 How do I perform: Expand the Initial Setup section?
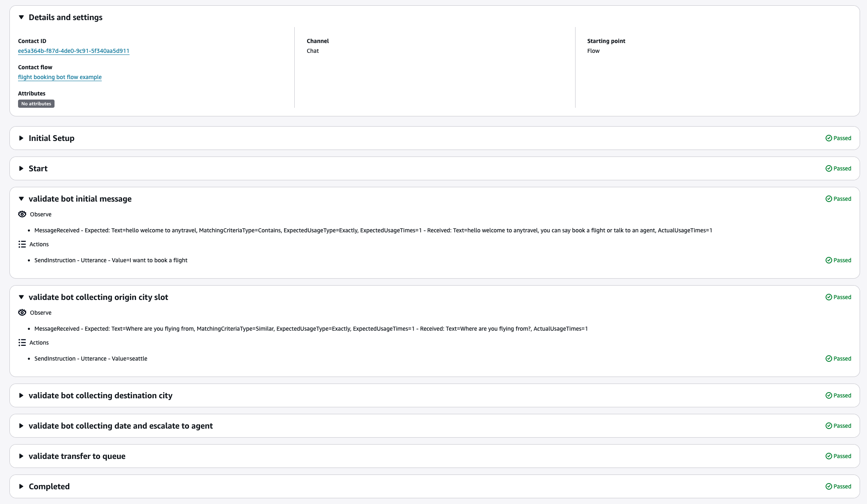[21, 138]
